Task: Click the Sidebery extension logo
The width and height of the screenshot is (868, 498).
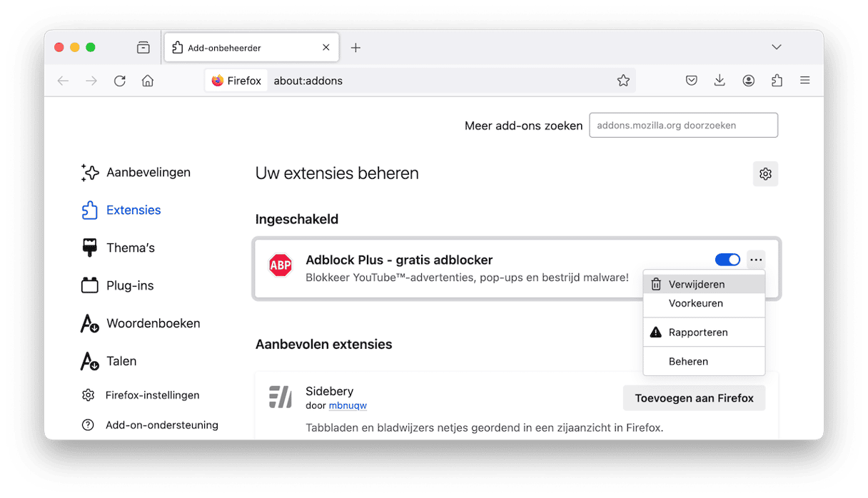Action: 280,397
